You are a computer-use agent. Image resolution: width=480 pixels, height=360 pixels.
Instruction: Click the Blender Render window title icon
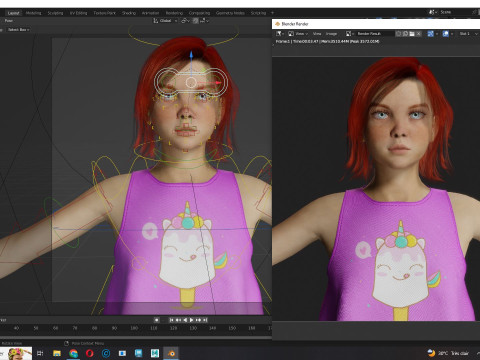pyautogui.click(x=277, y=24)
